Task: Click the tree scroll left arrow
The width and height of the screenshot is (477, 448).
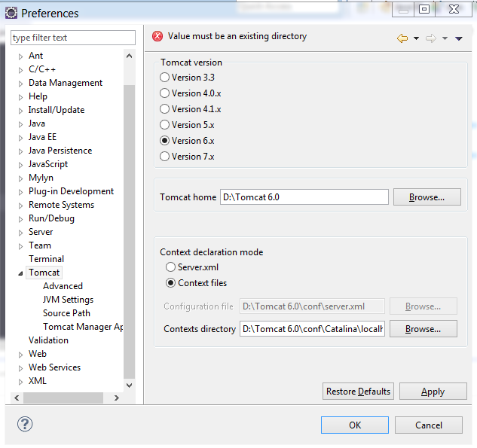Action: (x=17, y=398)
